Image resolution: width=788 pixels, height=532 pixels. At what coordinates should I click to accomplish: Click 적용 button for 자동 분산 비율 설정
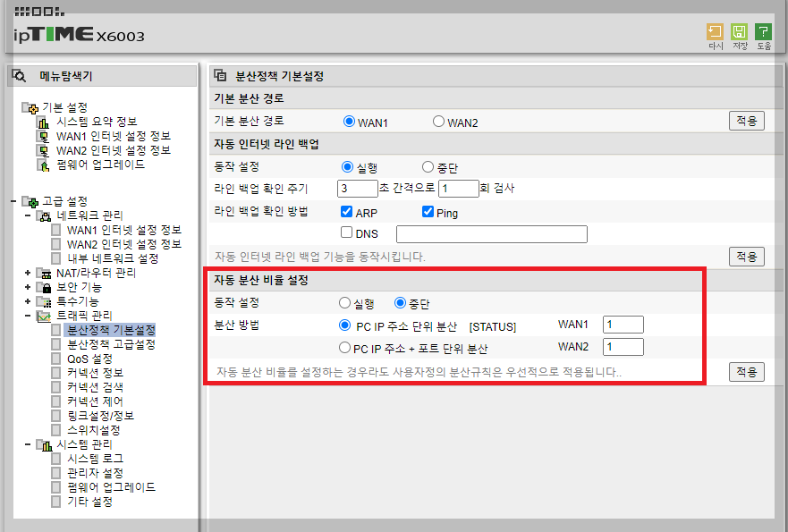[746, 372]
